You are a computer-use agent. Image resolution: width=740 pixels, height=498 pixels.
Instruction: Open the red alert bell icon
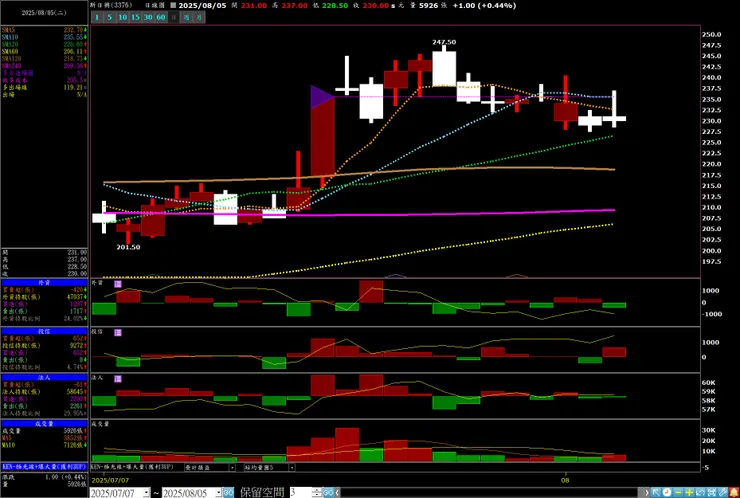point(734,493)
